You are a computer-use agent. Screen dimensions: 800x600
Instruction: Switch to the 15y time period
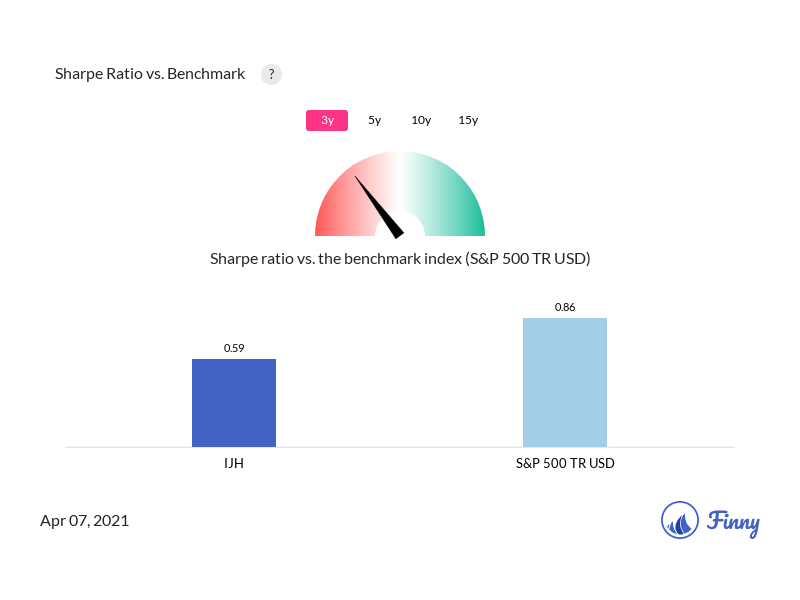pos(468,120)
